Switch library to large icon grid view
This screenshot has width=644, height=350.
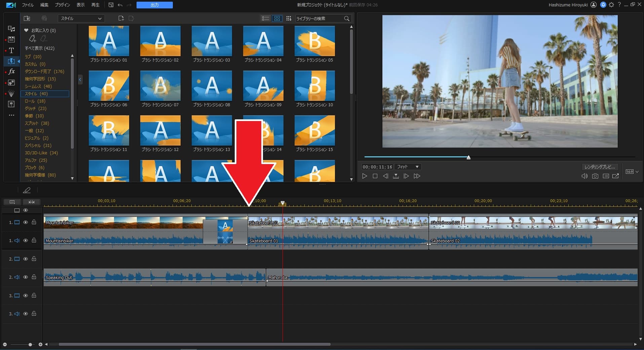pyautogui.click(x=277, y=18)
